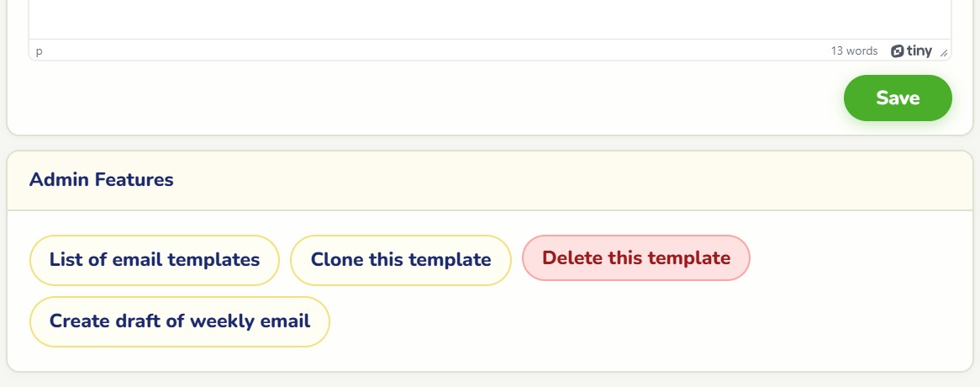The height and width of the screenshot is (387, 980).
Task: Click the Admin Features panel heading
Action: tap(101, 180)
